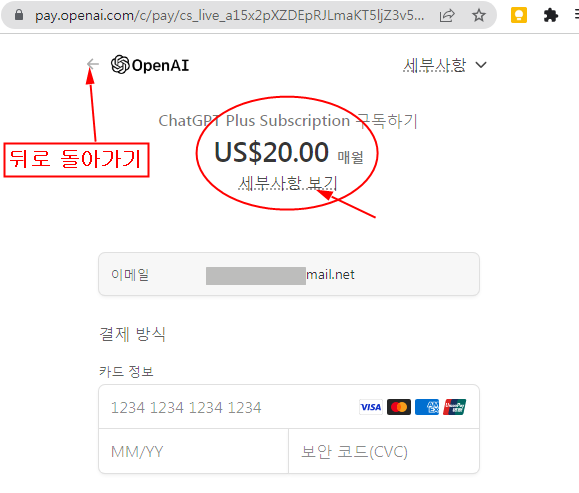Click the MM/YY expiry field

tap(193, 451)
